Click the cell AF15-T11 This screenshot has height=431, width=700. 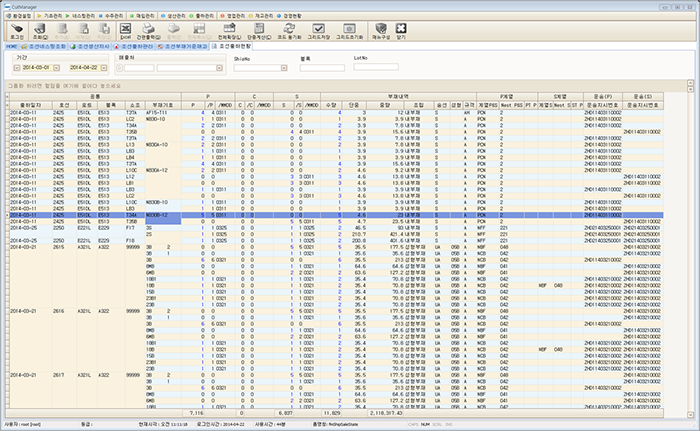(163, 113)
